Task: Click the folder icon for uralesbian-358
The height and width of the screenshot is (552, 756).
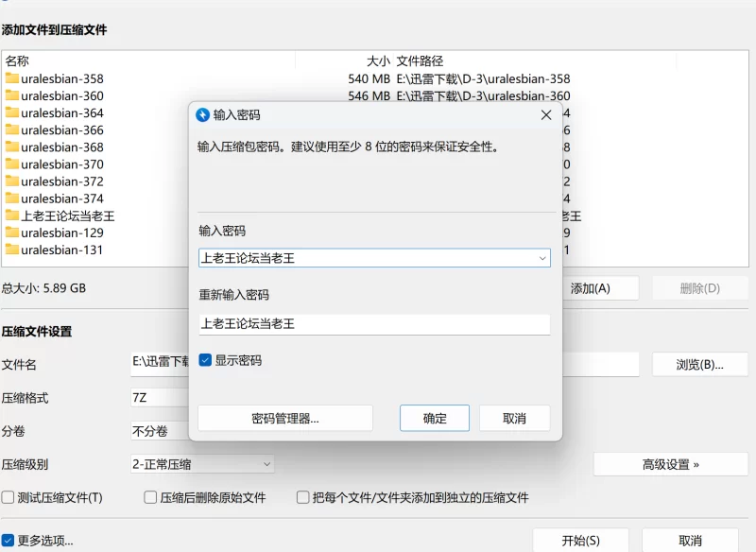Action: click(x=12, y=78)
